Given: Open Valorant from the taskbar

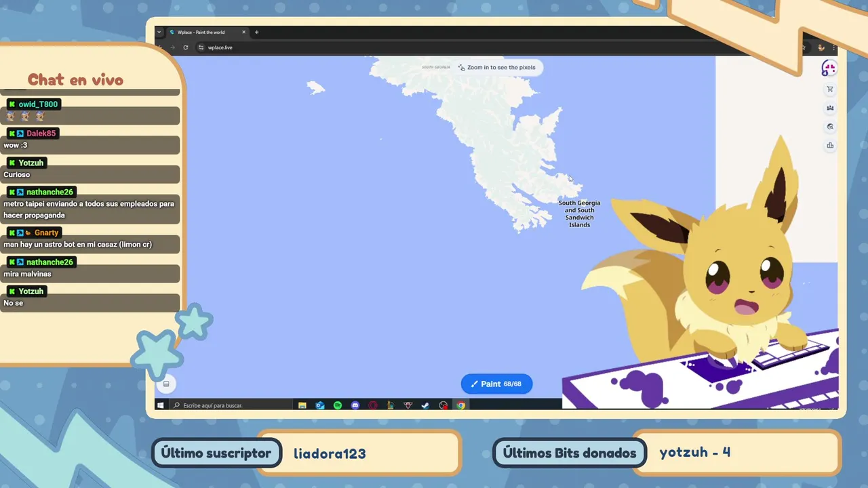Looking at the screenshot, I should tap(408, 405).
